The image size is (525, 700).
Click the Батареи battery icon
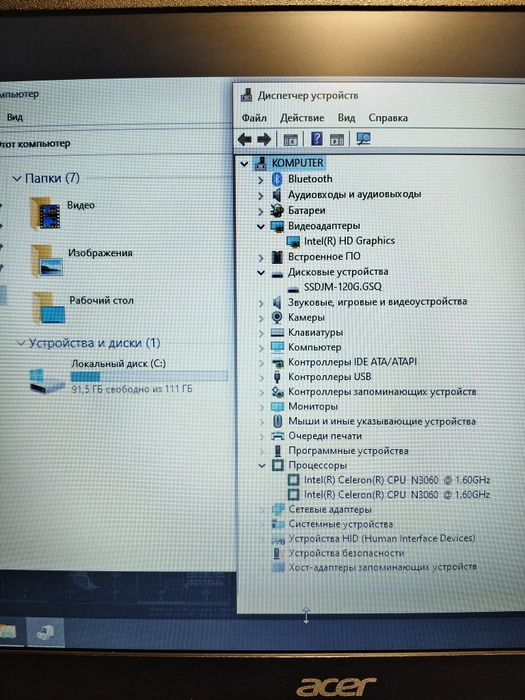coord(277,210)
